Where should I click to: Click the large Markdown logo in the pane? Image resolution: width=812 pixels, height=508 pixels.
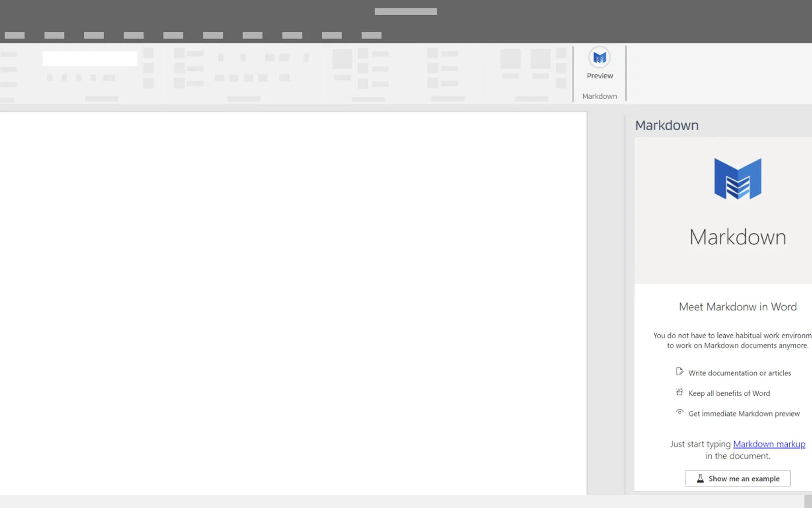pyautogui.click(x=737, y=178)
